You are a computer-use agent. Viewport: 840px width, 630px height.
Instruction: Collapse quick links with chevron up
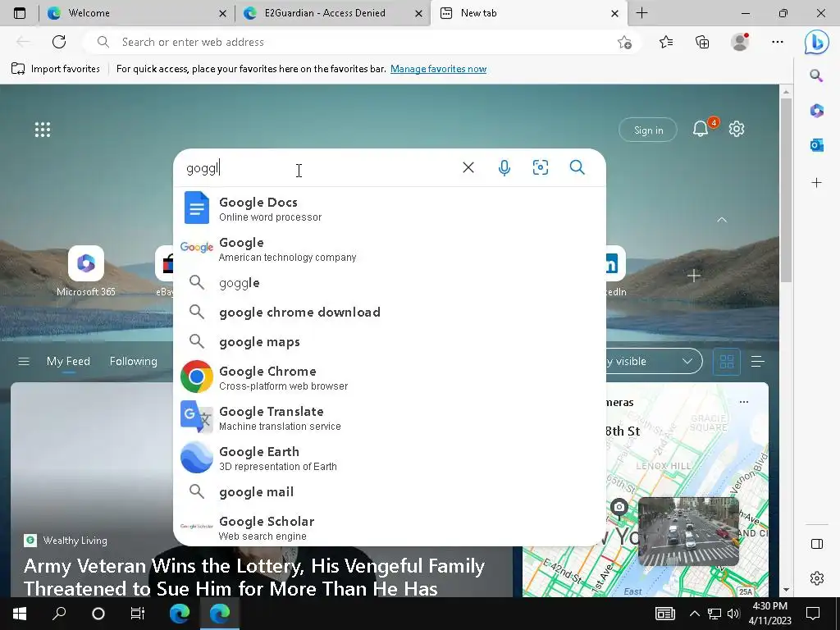[722, 220]
